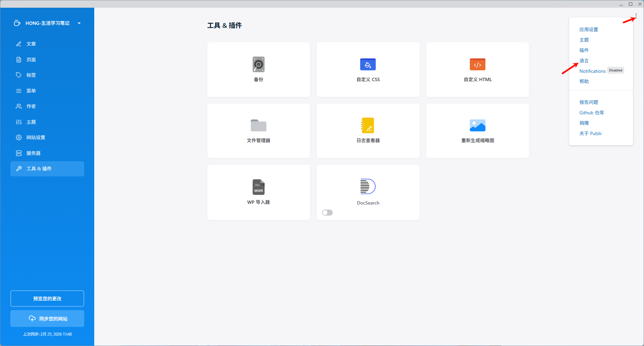The height and width of the screenshot is (346, 644).
Task: Open the Log Viewer (日志查看器) notebook icon
Action: [x=368, y=125]
